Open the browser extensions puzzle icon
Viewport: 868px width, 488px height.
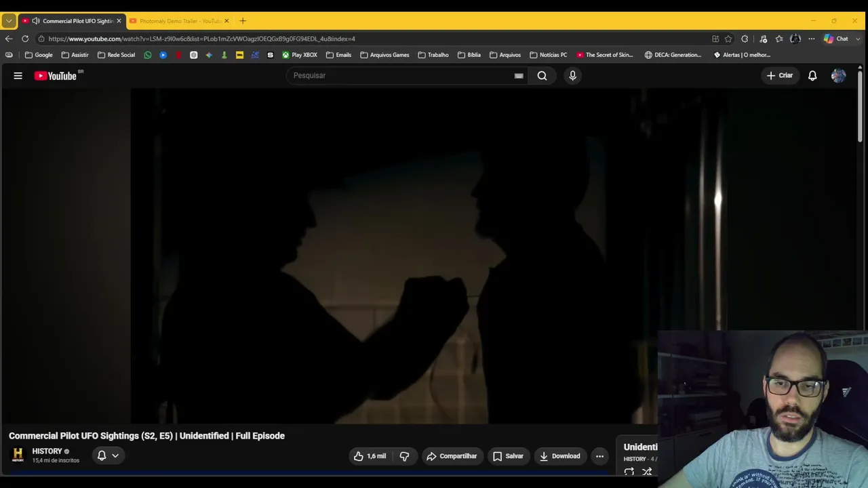745,39
